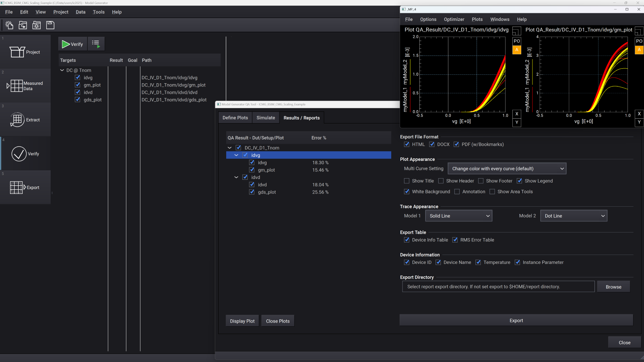Open the Measured Data step in sidebar

tap(25, 85)
